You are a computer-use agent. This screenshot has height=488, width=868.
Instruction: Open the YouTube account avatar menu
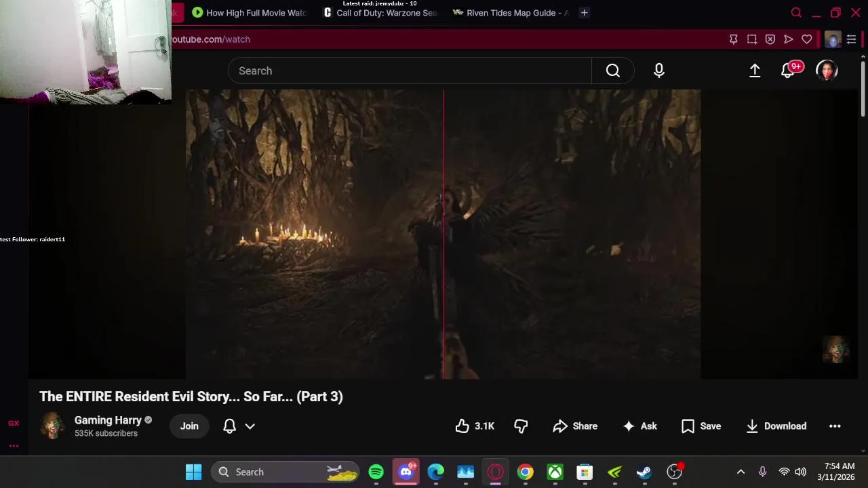827,70
